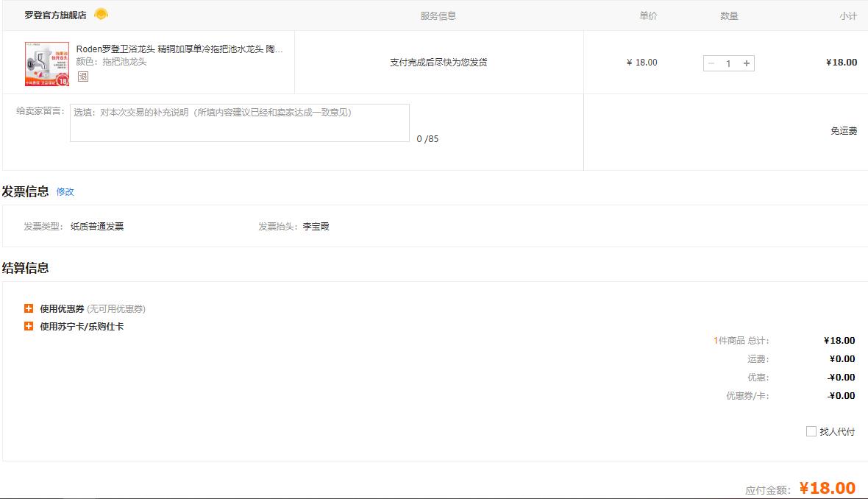
Task: Click the 退 return-policy badge icon
Action: [x=83, y=77]
